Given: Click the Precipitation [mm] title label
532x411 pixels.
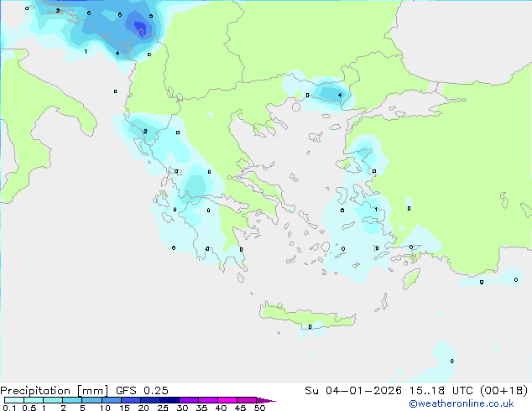Looking at the screenshot, I should click(x=54, y=390).
